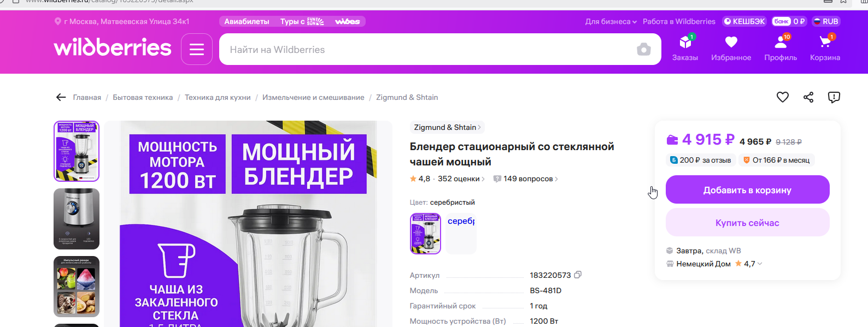
Task: Share this product page
Action: pos(808,97)
